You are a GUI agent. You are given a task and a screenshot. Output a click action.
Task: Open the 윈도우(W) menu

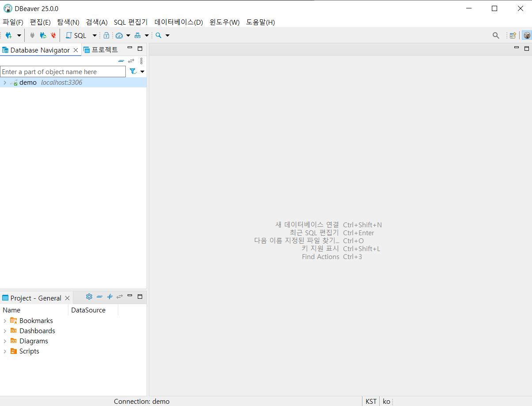(x=225, y=22)
